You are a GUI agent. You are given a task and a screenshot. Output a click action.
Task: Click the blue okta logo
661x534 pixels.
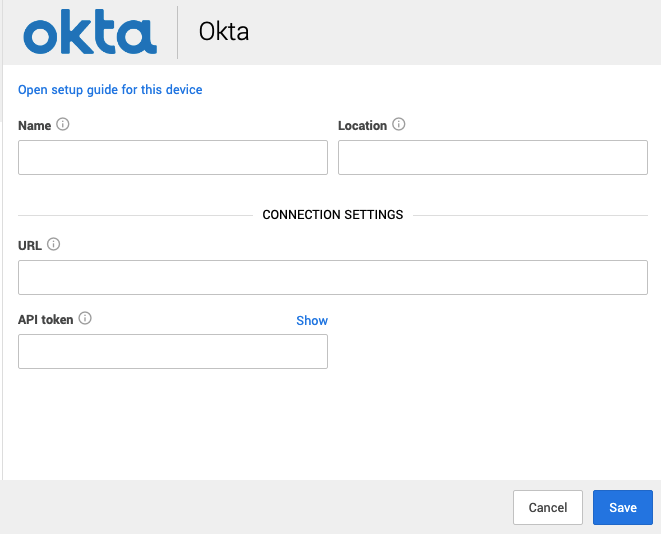point(90,32)
